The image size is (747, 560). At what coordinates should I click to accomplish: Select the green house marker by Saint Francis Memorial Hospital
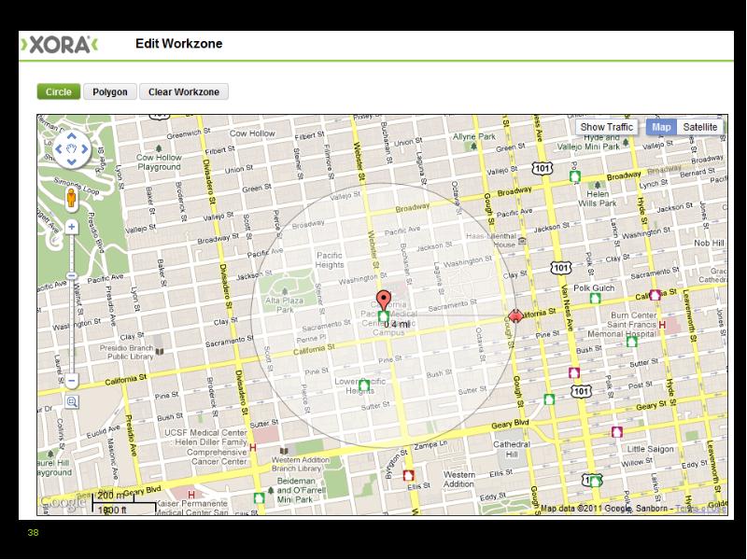(632, 342)
